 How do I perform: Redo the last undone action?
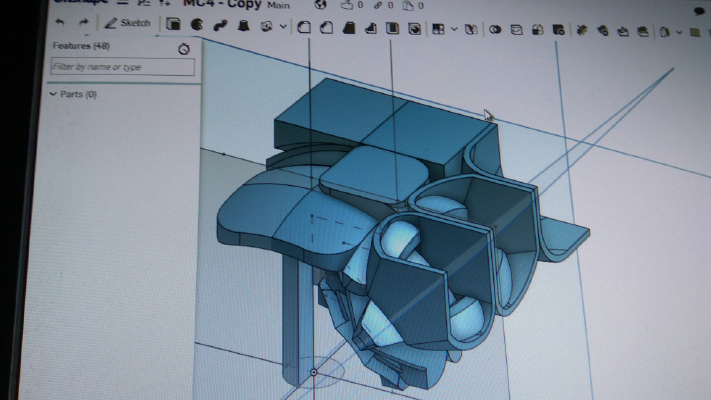pyautogui.click(x=83, y=22)
